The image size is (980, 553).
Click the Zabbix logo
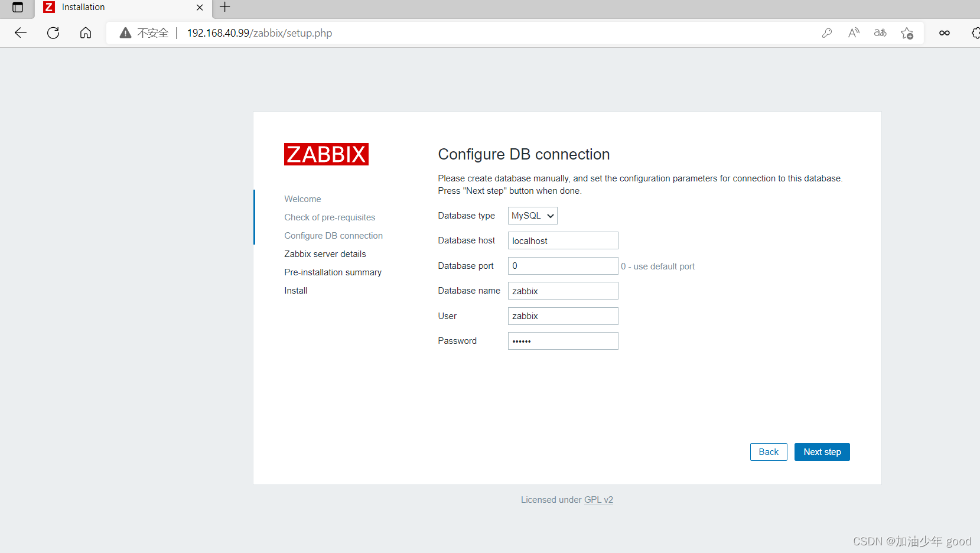coord(326,154)
